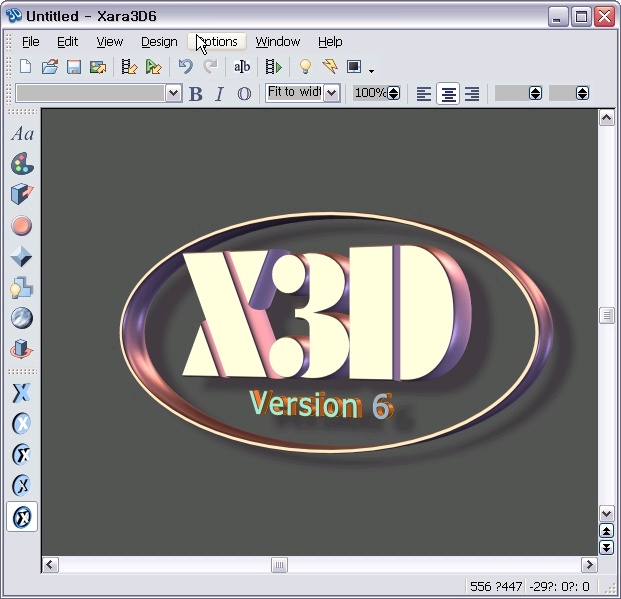This screenshot has height=599, width=621.
Task: Click the vertical scrollbar thumb
Action: click(607, 316)
